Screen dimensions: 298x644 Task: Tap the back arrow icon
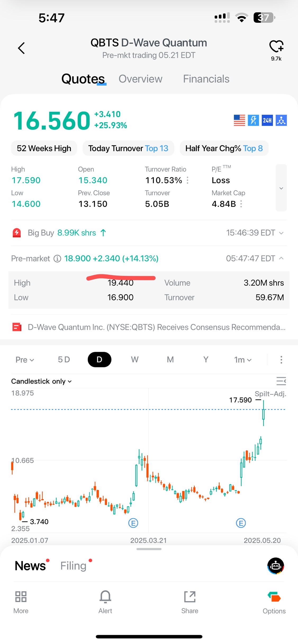point(21,48)
